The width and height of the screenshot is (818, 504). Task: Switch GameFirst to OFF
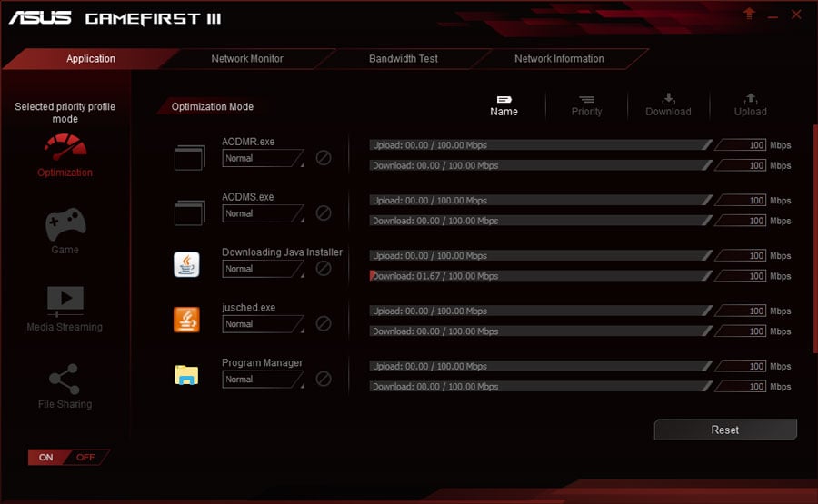click(x=86, y=457)
